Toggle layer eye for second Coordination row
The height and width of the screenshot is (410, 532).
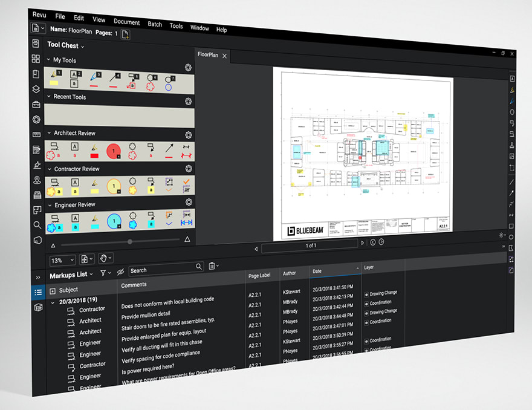[366, 323]
